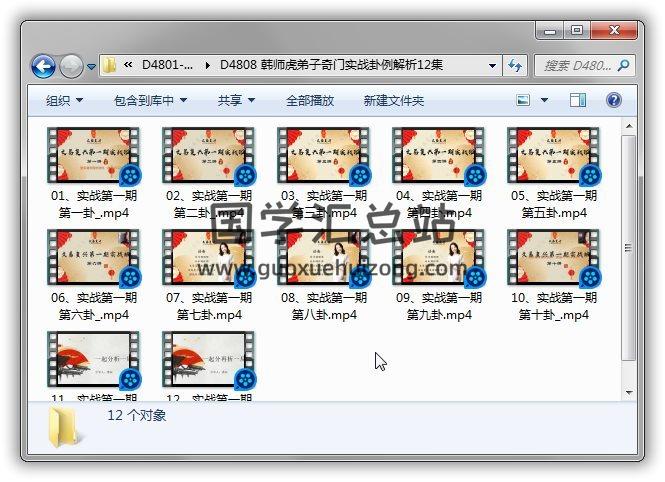
Task: Refresh the folder with the refresh button
Action: [x=515, y=66]
